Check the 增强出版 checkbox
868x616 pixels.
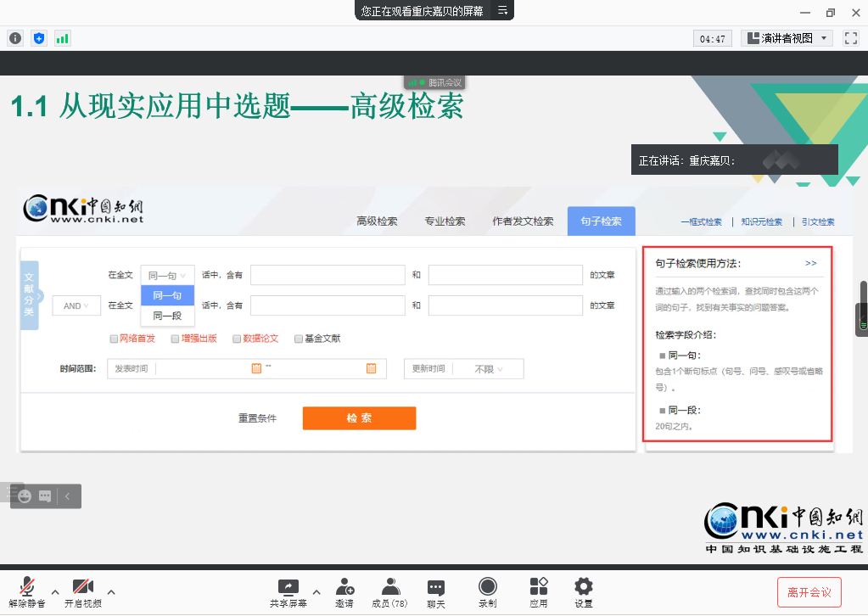click(175, 339)
